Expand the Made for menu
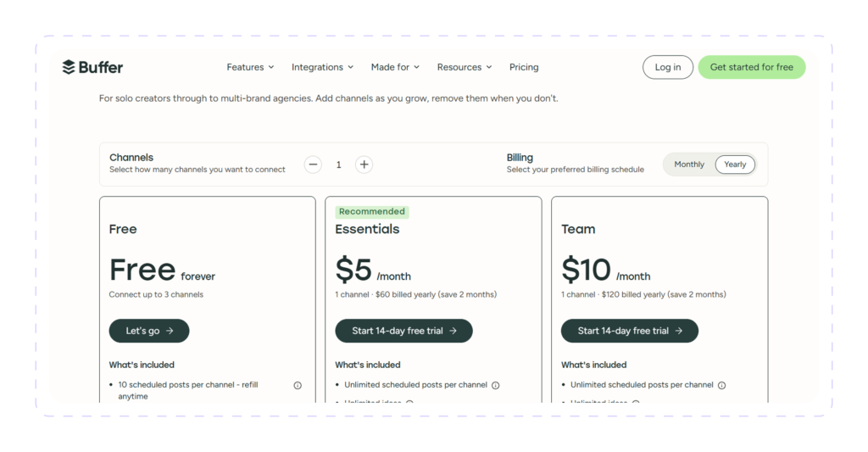Viewport: 868px width, 452px height. [x=395, y=67]
